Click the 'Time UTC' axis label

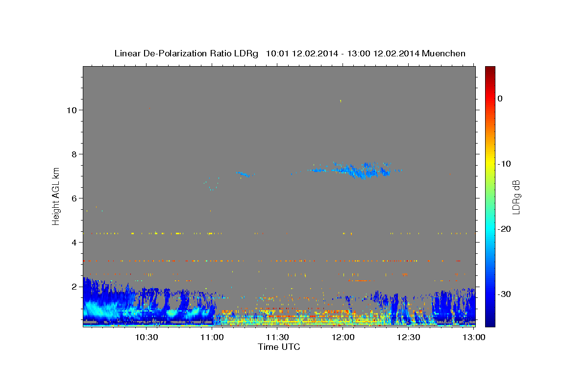279,347
